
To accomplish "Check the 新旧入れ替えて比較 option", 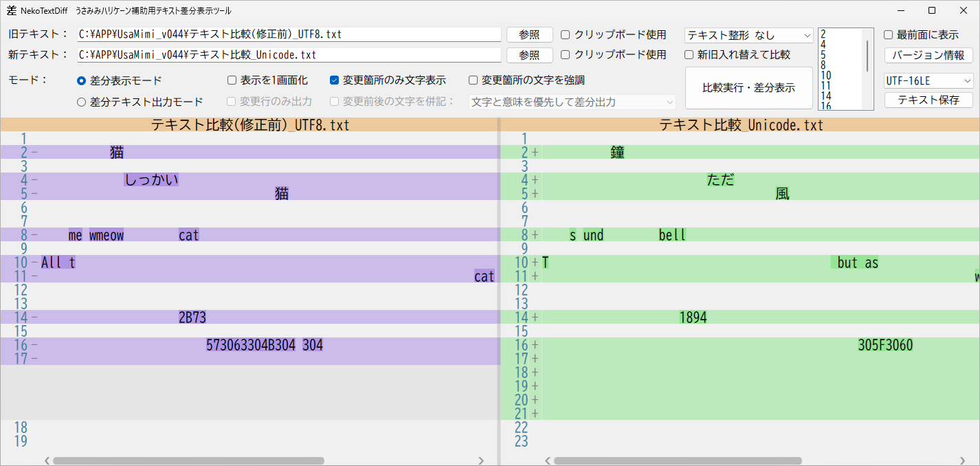I will tap(689, 55).
